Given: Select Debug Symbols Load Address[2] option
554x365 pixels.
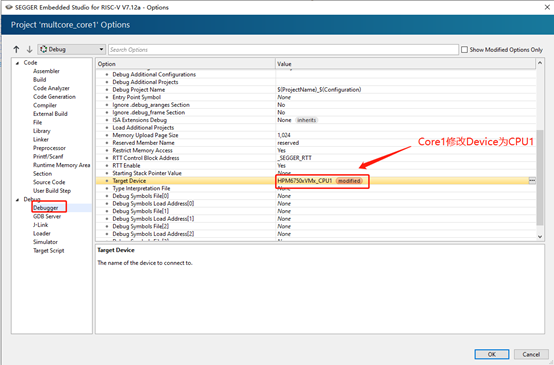Looking at the screenshot, I should click(153, 234).
